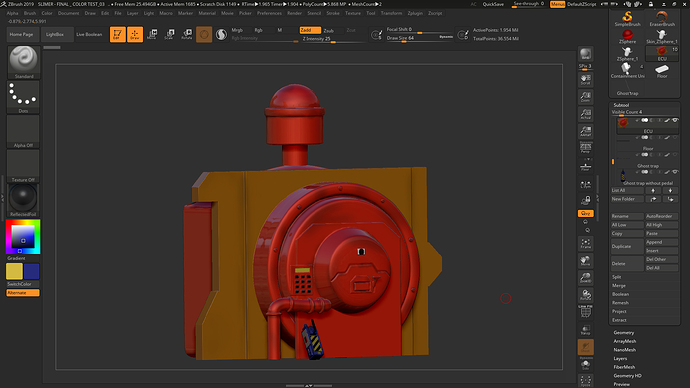Open the Transform menu
Screen dimensions: 690x388
[391, 13]
